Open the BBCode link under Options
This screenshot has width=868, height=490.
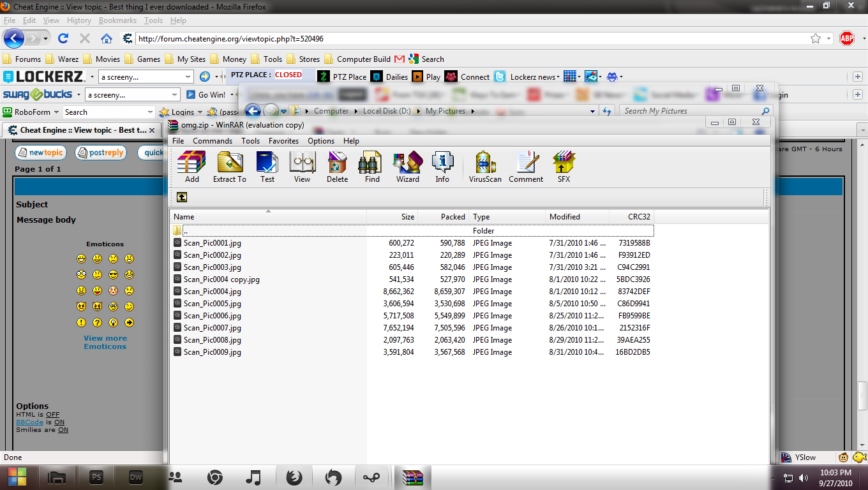(x=30, y=422)
